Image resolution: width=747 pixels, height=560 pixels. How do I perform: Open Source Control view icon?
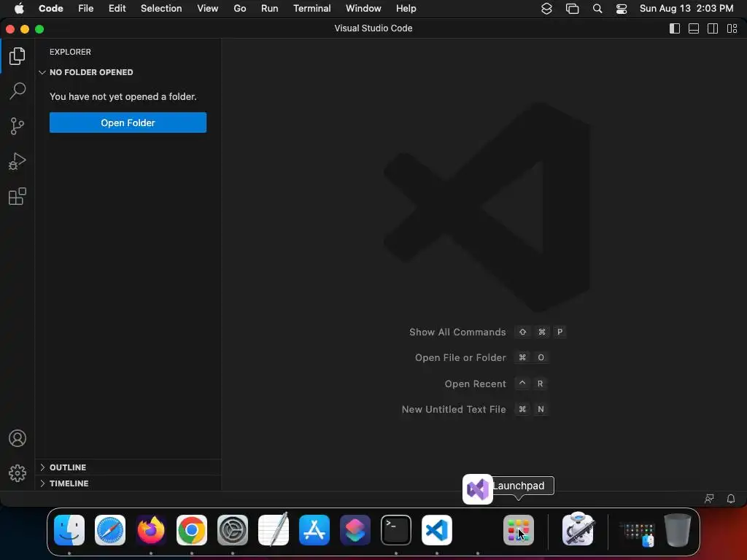pos(18,126)
